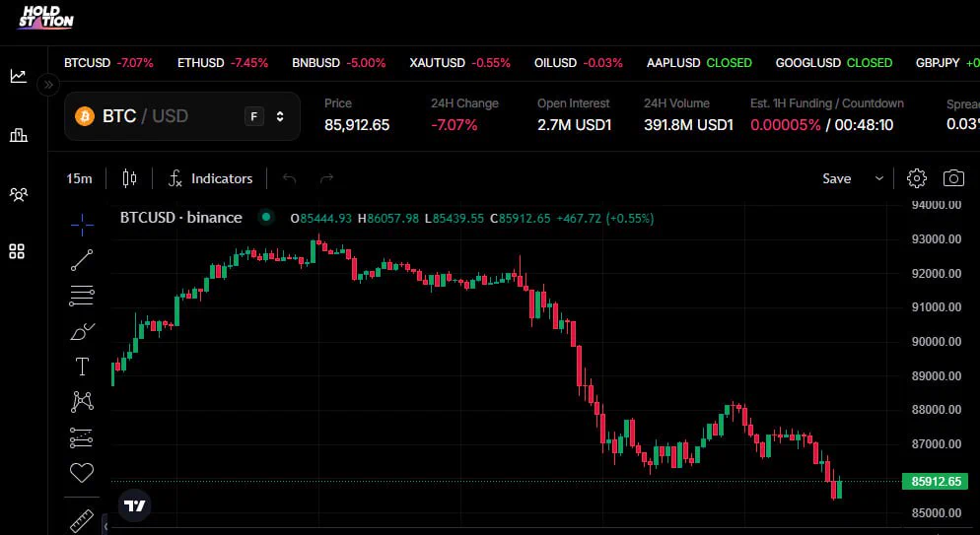
Task: Select the trend line drawing tool
Action: point(82,260)
